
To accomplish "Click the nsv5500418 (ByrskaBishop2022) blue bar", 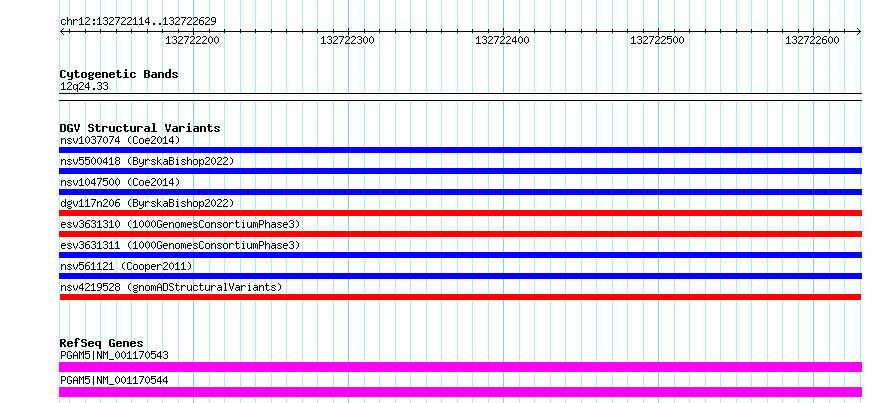I will point(460,171).
